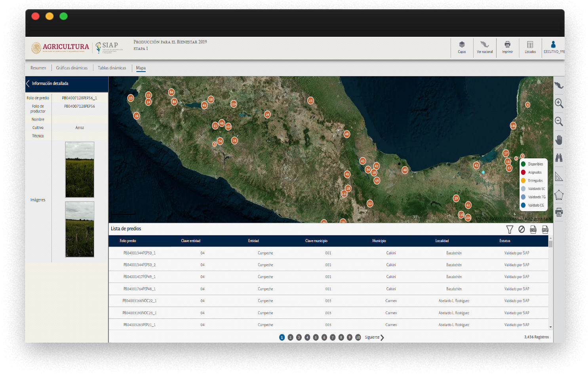Open the Tablas dinámicas tab

pyautogui.click(x=112, y=68)
